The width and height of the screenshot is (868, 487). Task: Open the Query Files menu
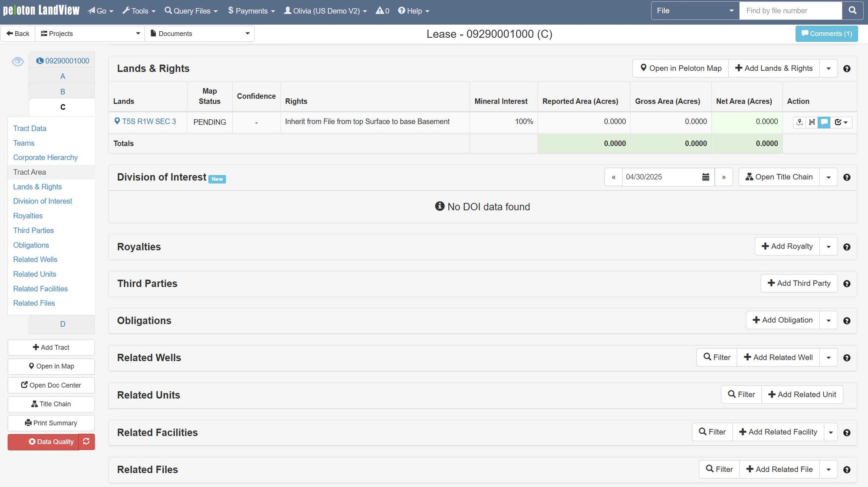191,11
